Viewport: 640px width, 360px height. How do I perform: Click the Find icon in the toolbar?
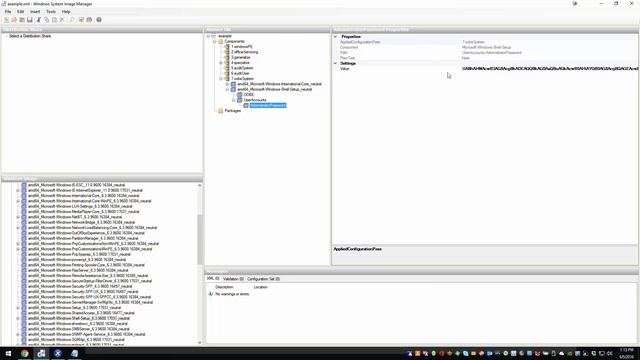pyautogui.click(x=72, y=20)
